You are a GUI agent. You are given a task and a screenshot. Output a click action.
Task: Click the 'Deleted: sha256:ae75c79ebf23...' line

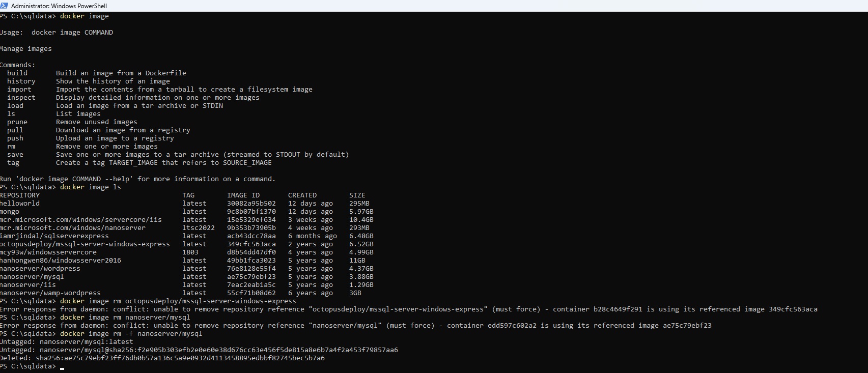click(162, 358)
